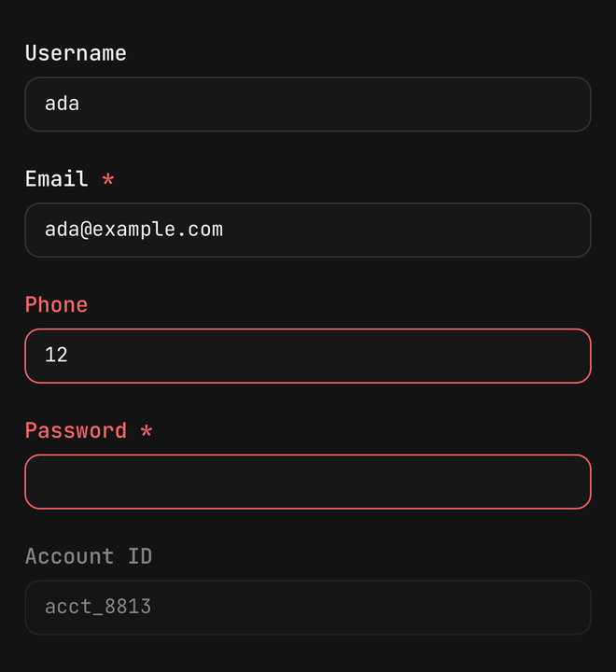Image resolution: width=616 pixels, height=672 pixels.
Task: Click the disabled Account ID field
Action: tap(308, 608)
